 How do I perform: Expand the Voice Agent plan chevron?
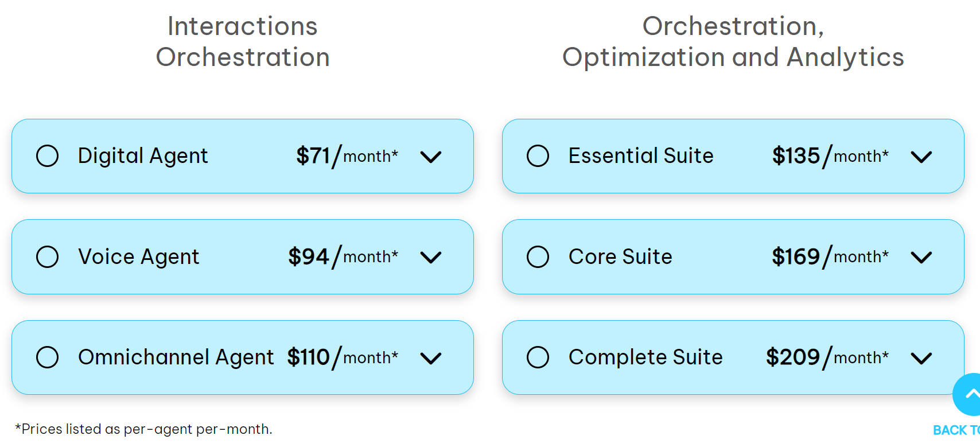(x=430, y=258)
